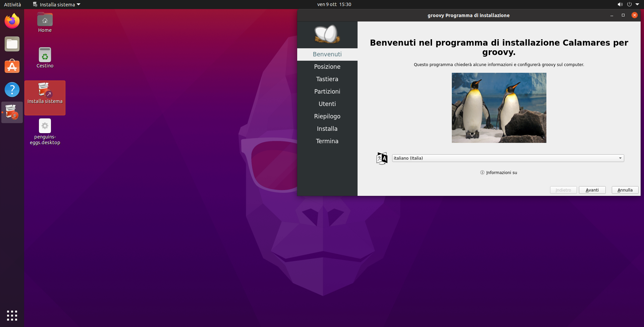This screenshot has width=644, height=327.
Task: Click the Annulla button
Action: coord(625,190)
